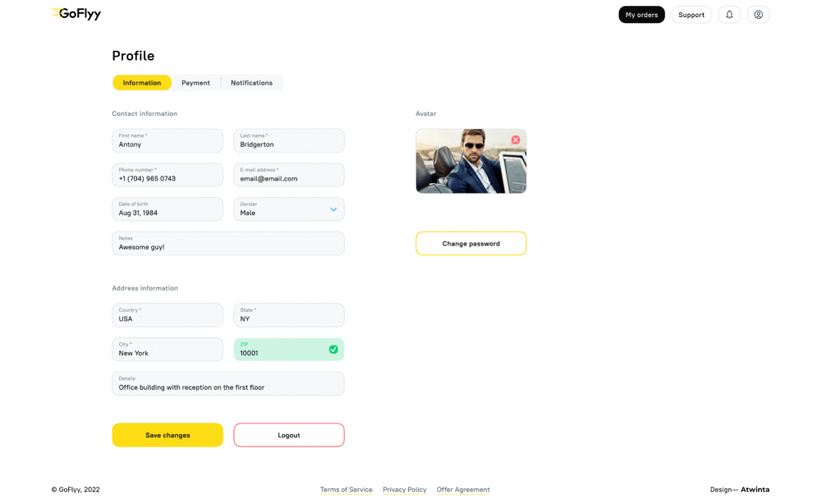Click the Logout button
The height and width of the screenshot is (504, 821).
(289, 435)
